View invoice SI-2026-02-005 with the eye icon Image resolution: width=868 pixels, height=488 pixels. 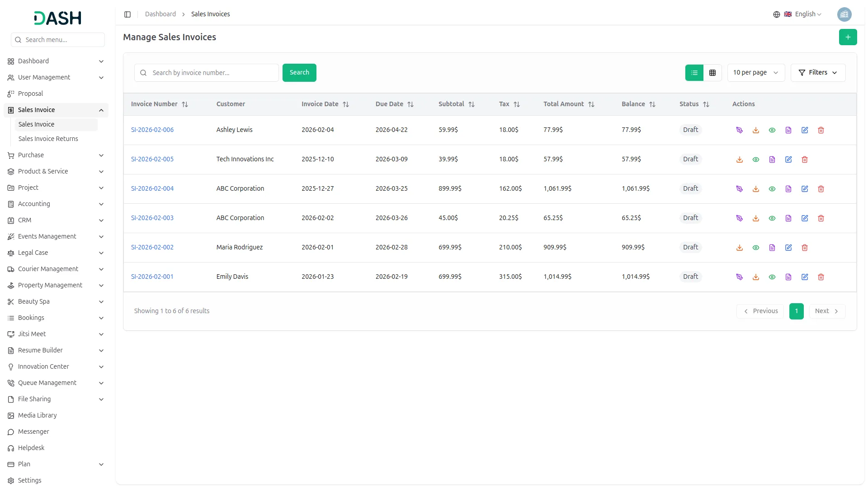(x=756, y=160)
